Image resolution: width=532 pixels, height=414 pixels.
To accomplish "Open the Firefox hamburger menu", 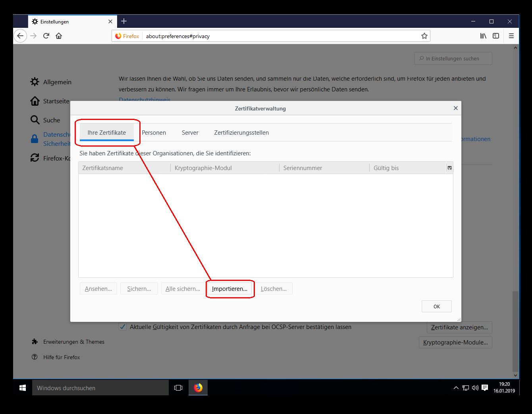I will pos(511,36).
